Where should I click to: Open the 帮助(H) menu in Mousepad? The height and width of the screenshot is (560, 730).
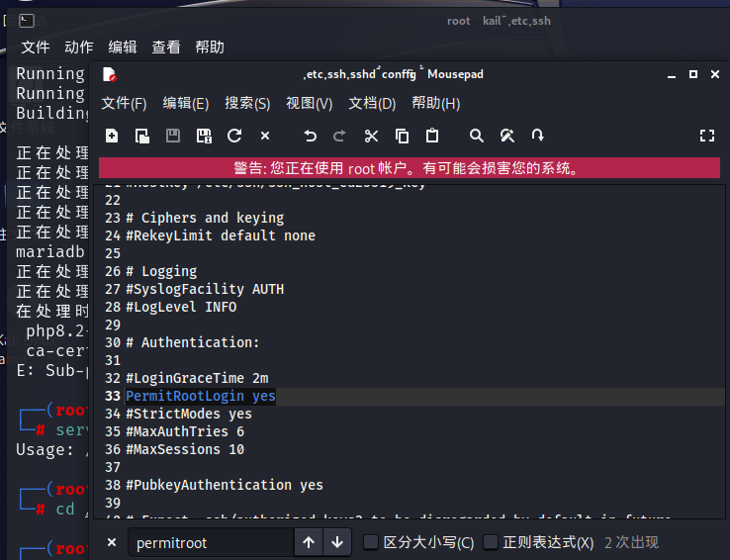(436, 103)
